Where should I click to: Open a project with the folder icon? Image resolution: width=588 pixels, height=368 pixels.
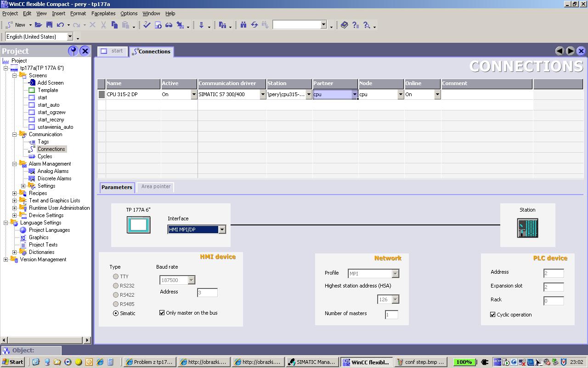39,25
